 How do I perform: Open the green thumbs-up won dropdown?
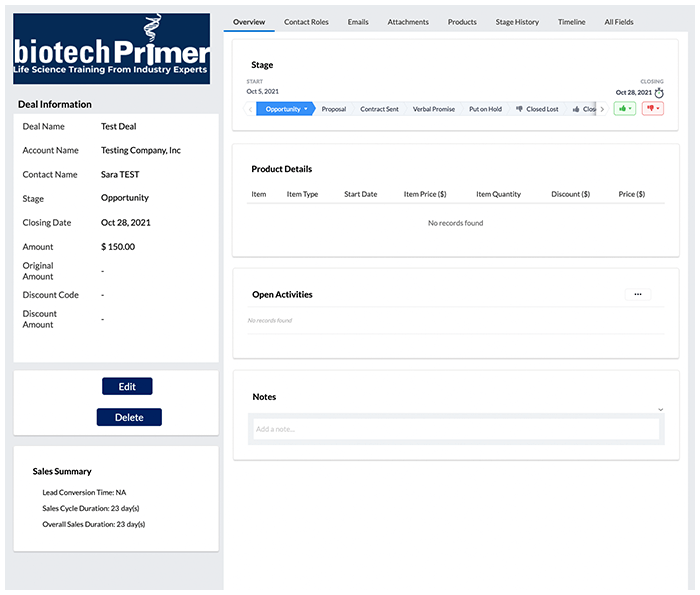click(625, 108)
